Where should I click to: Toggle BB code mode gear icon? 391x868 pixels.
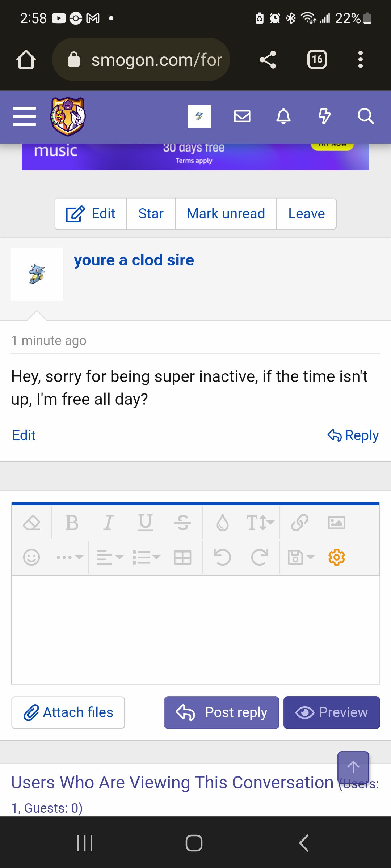336,557
